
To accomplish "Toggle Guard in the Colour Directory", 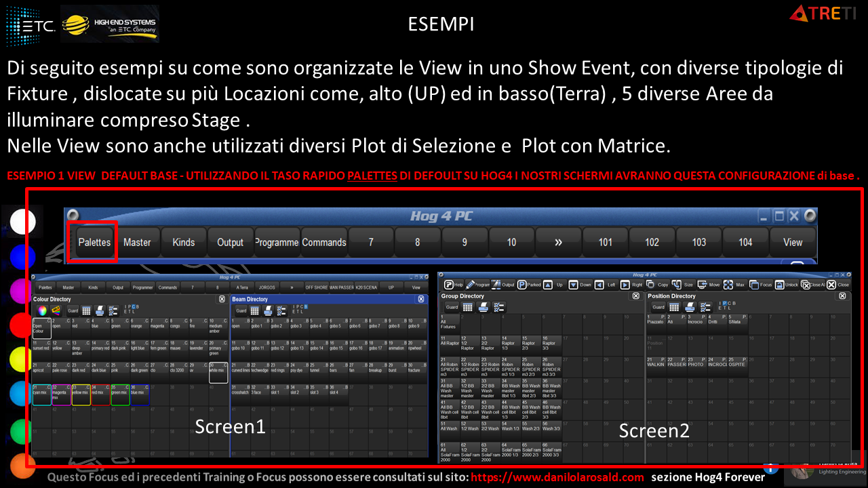I will click(73, 310).
